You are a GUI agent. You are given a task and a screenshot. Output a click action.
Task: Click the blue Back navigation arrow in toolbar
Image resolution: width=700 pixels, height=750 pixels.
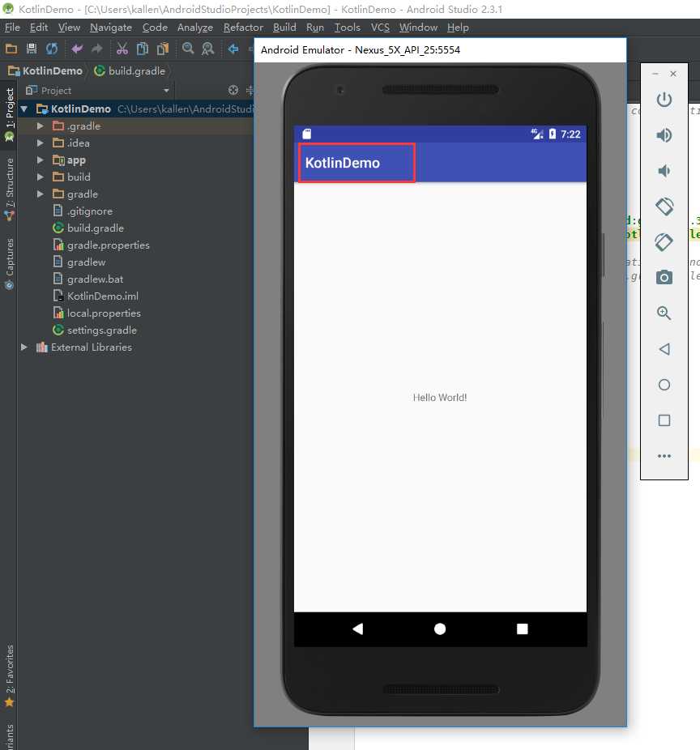233,49
